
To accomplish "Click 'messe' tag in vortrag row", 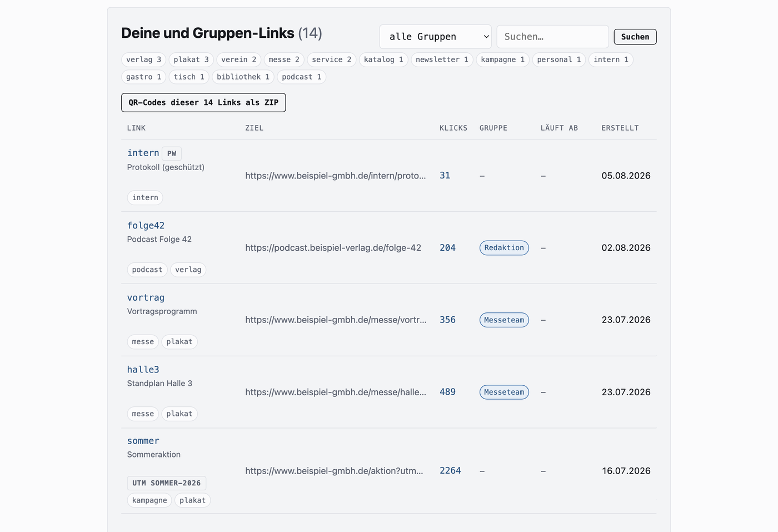I will pos(143,342).
